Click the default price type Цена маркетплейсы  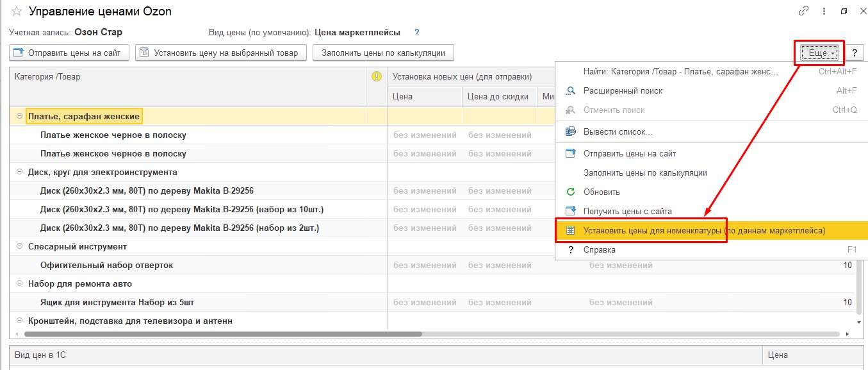pos(357,32)
